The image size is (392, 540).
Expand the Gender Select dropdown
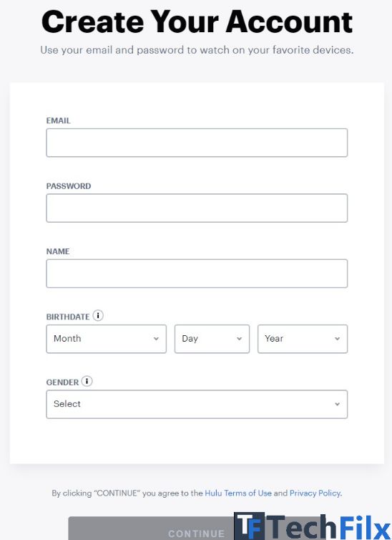197,405
